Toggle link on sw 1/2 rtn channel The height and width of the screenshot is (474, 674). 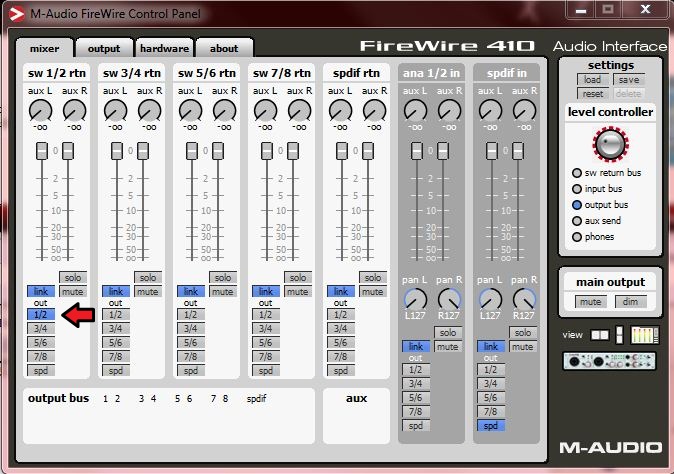pyautogui.click(x=41, y=291)
